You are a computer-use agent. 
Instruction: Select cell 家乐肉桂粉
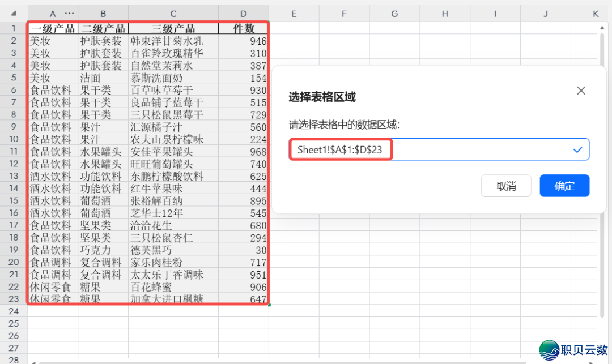[173, 262]
